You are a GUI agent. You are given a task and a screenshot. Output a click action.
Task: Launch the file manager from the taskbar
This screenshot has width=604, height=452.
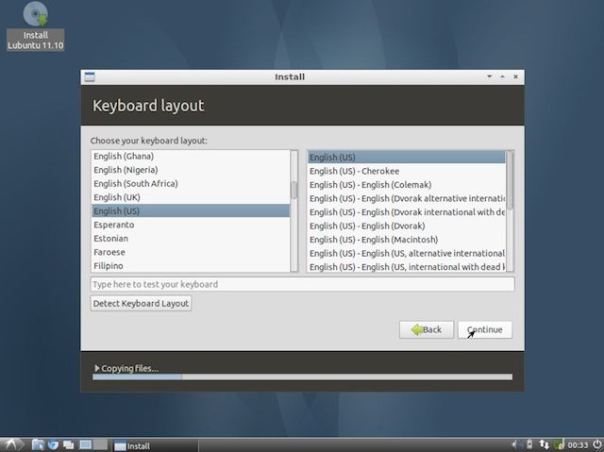(37, 445)
